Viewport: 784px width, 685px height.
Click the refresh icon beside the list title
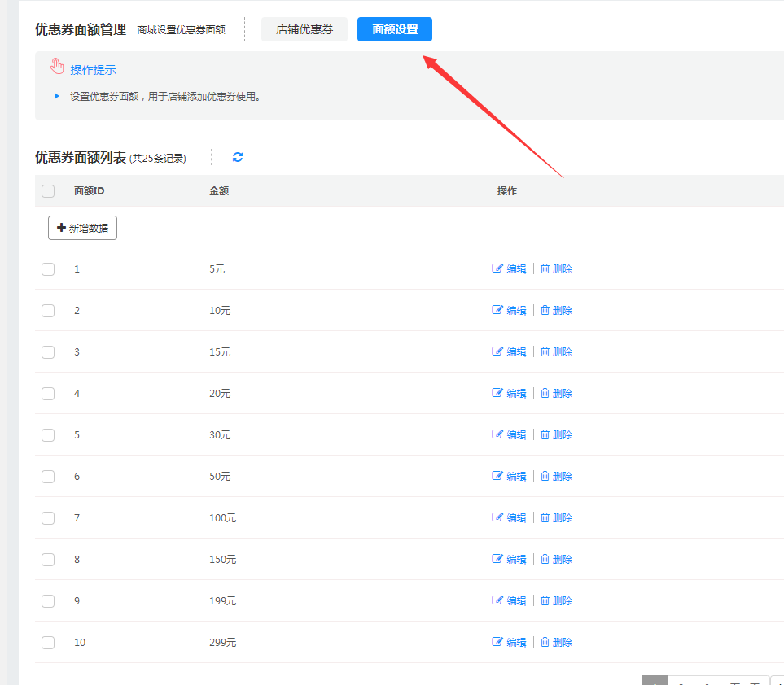[238, 157]
